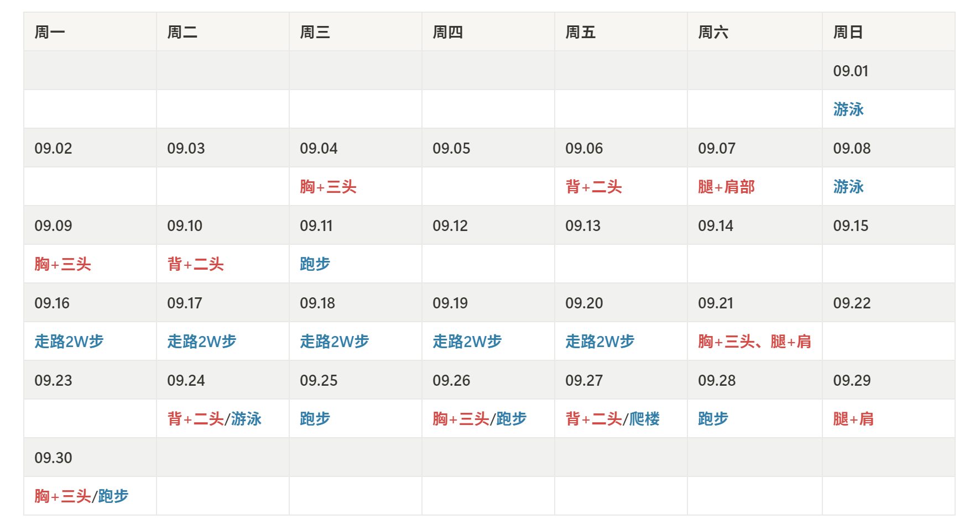The height and width of the screenshot is (530, 980).
Task: Click 走路2W步 under 09.19
Action: point(467,342)
